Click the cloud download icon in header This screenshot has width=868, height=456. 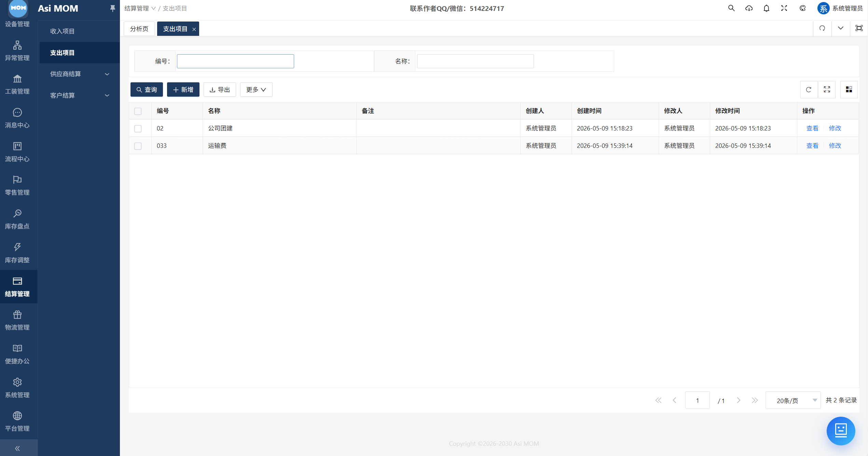coord(749,8)
